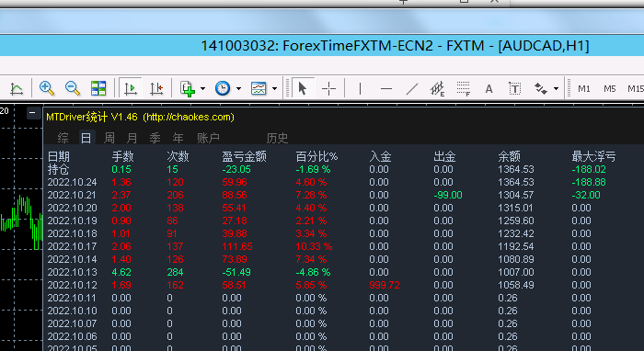Tile windows with the grid icon
Screen dimensions: 644x351
[x=98, y=88]
